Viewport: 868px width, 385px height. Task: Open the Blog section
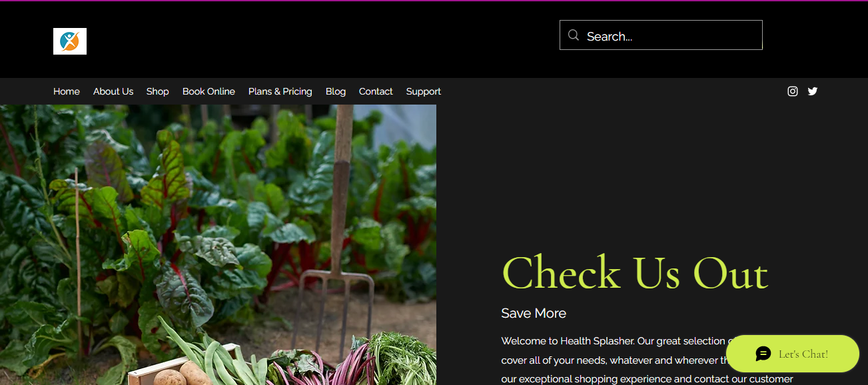coord(336,91)
